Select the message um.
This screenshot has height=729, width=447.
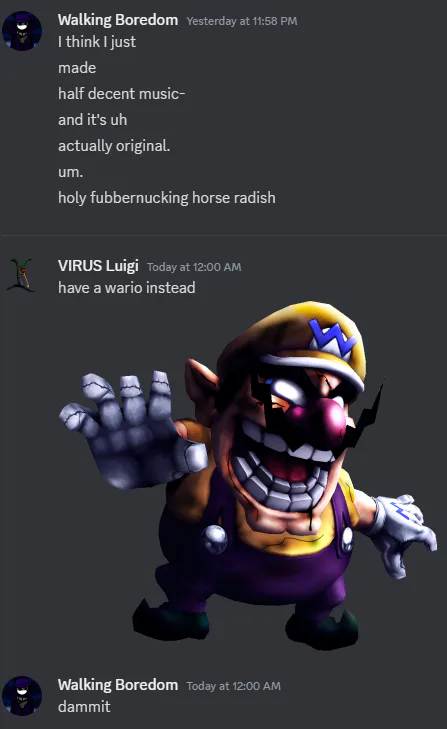tap(70, 172)
